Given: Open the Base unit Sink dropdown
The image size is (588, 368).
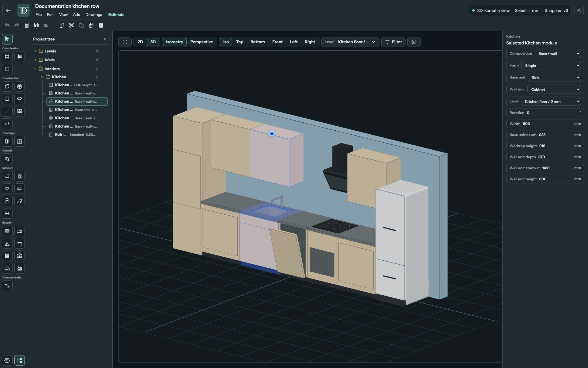Looking at the screenshot, I should click(x=555, y=78).
